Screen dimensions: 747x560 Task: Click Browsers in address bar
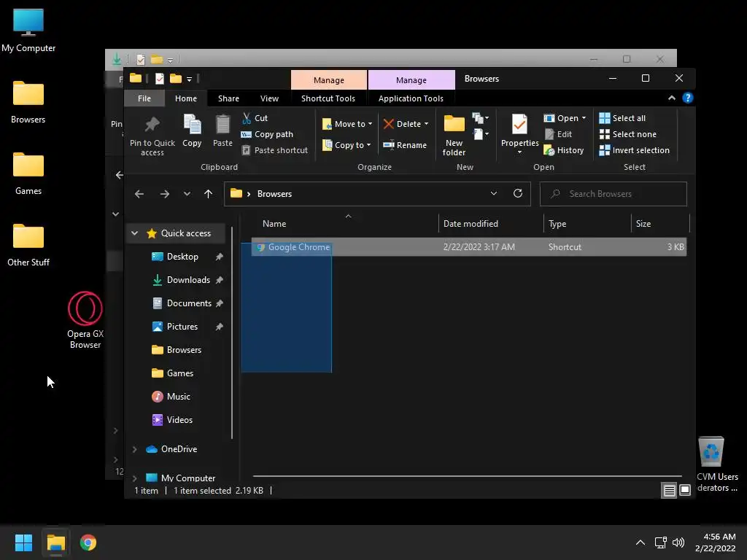[x=274, y=194]
